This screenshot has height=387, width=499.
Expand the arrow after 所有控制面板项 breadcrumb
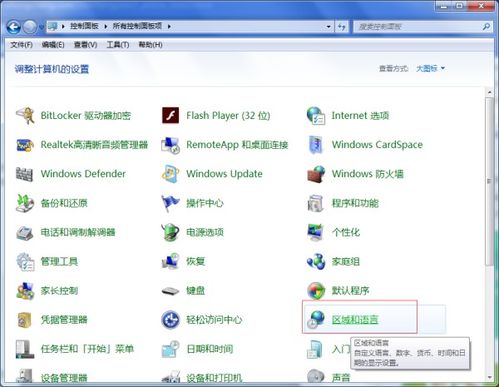click(x=169, y=26)
